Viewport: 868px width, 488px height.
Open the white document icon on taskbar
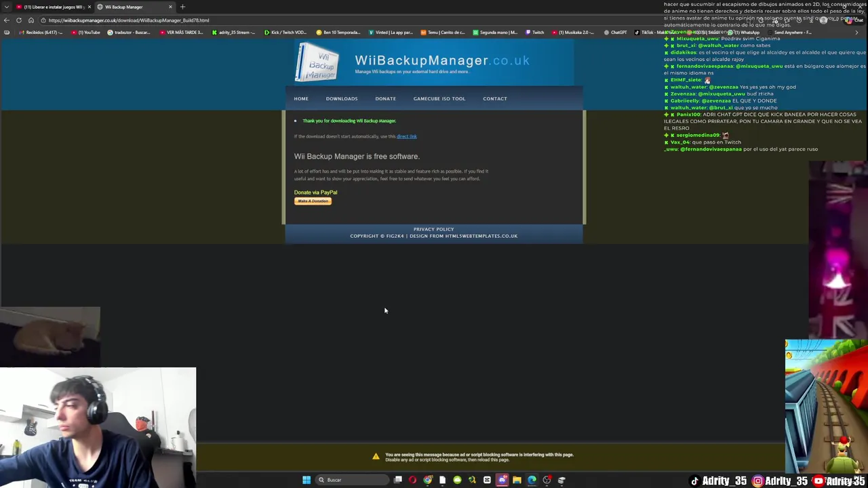click(442, 480)
